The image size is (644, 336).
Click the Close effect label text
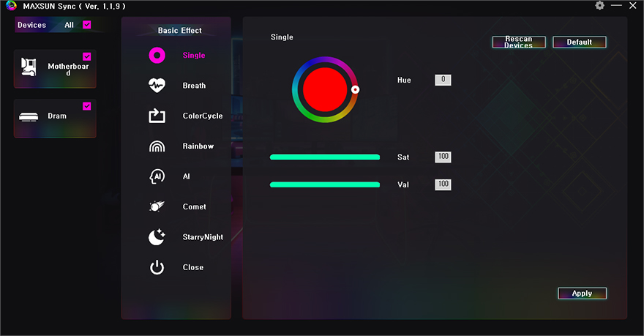193,267
